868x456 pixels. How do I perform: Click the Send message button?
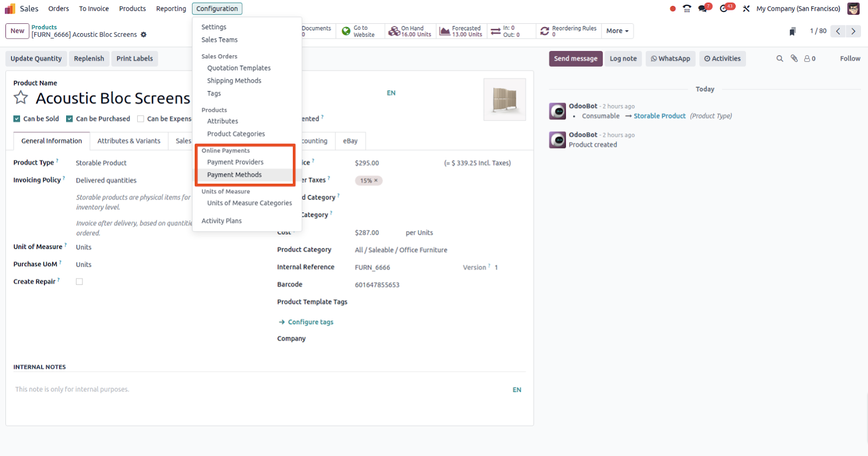pos(575,59)
